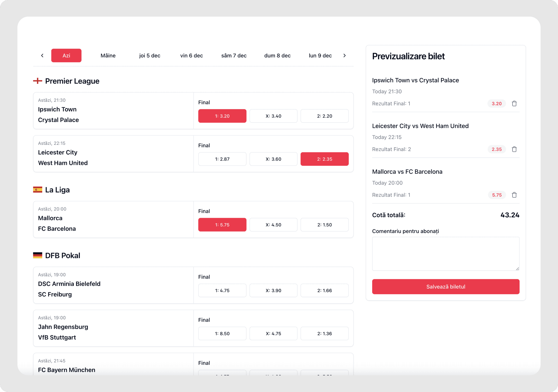Click FC Bayern München team name
Viewport: 558px width, 392px height.
[x=67, y=370]
